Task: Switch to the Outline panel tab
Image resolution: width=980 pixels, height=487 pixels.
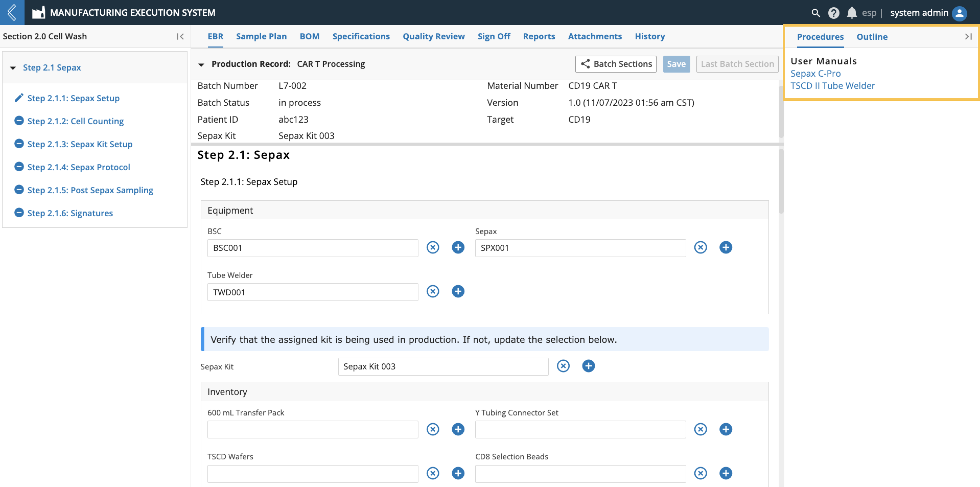Action: (x=872, y=37)
